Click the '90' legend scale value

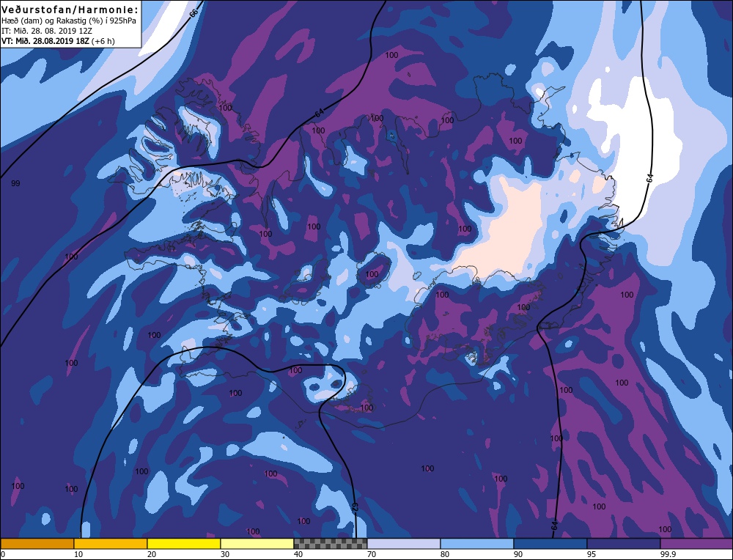coord(518,554)
